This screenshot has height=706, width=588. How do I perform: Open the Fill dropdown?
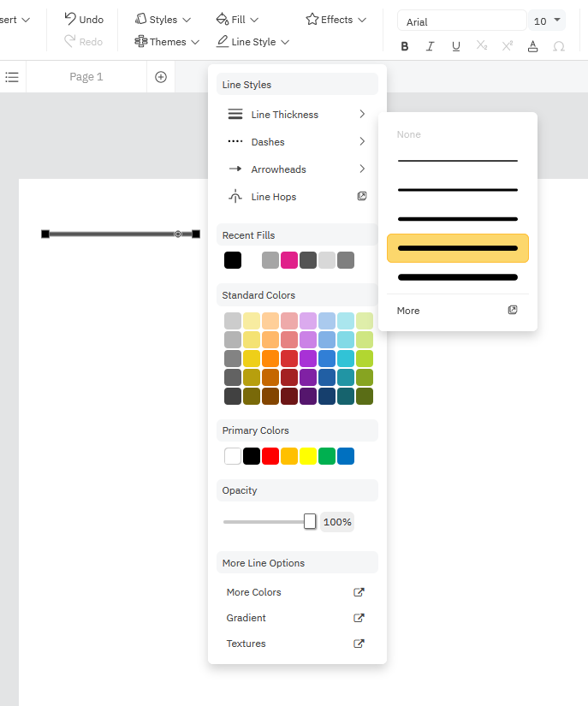237,19
